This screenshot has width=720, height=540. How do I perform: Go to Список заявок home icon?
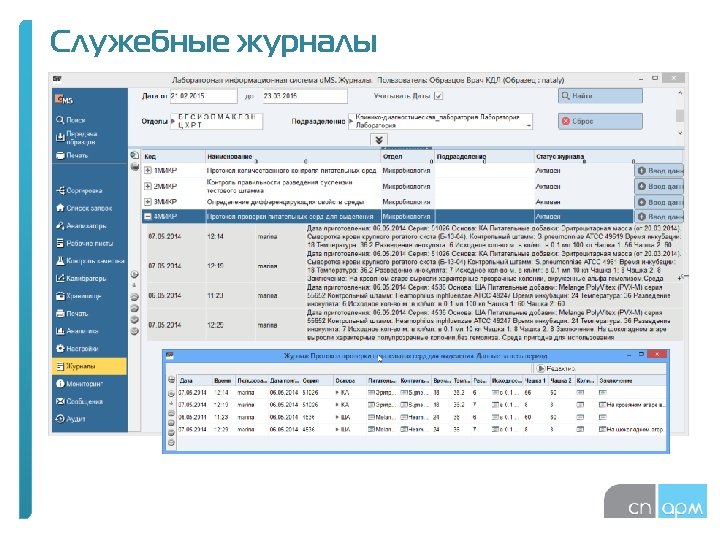click(60, 208)
